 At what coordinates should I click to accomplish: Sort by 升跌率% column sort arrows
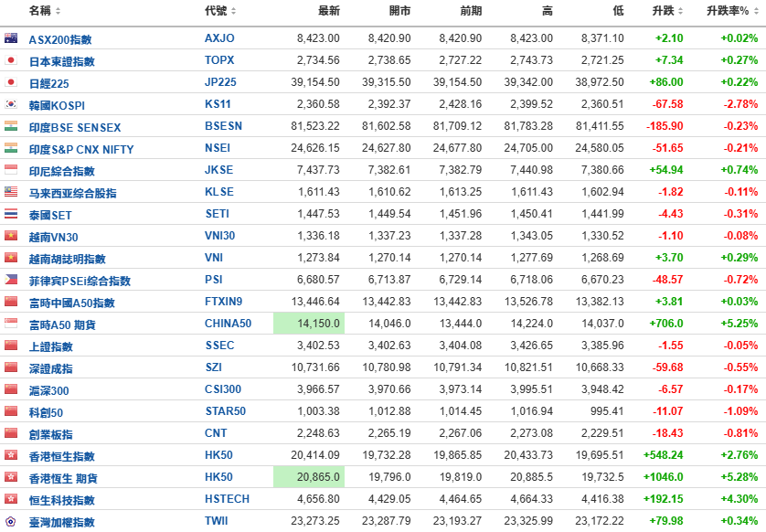pos(756,11)
